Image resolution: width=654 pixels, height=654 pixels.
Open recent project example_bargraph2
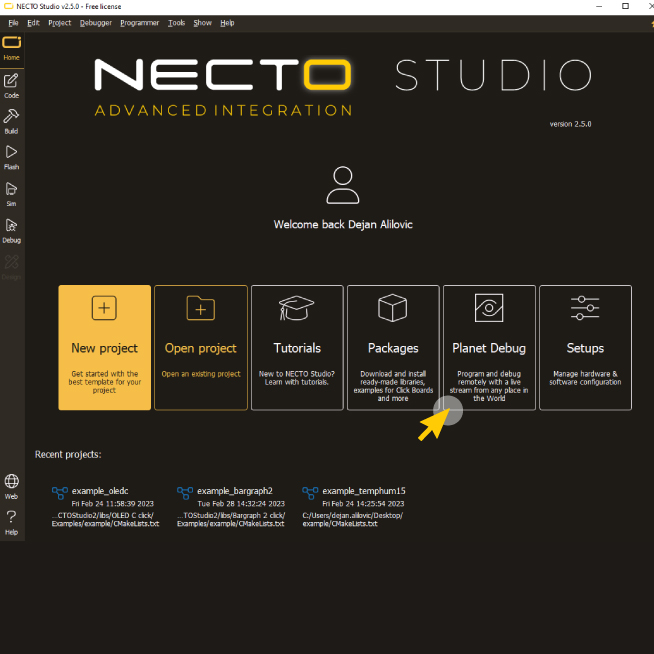click(x=235, y=491)
